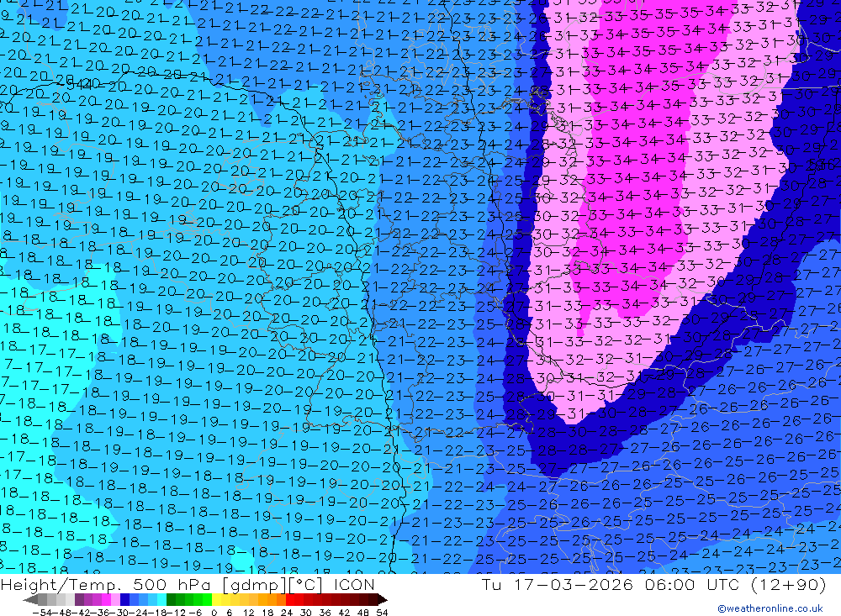
Task: Click the -54 legend scale label
Action: 42,613
